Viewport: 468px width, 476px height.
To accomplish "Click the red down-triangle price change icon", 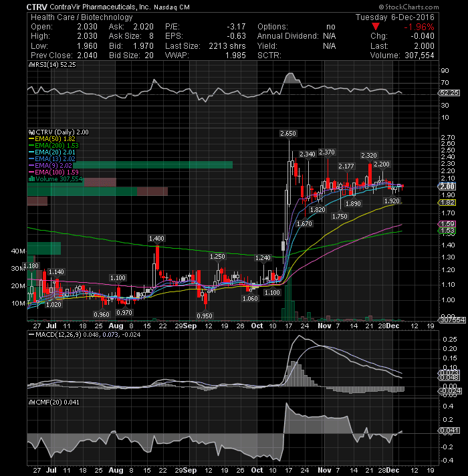I will coord(376,27).
